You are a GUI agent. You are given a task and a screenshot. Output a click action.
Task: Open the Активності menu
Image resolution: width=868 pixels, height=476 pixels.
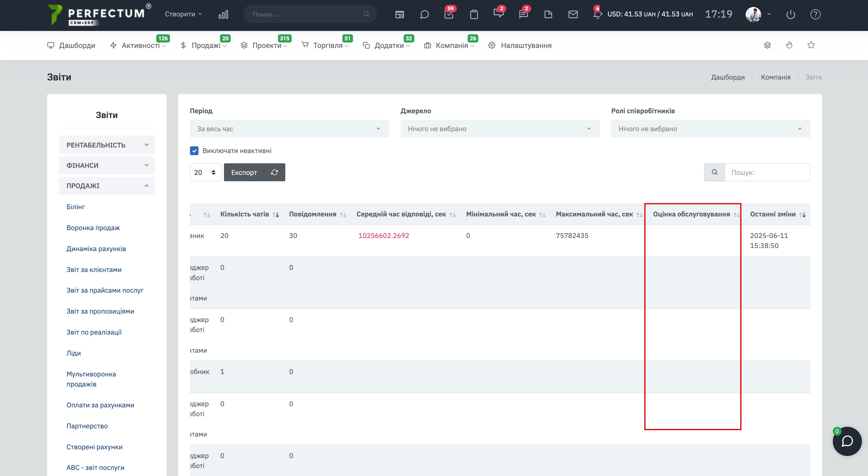(x=138, y=45)
